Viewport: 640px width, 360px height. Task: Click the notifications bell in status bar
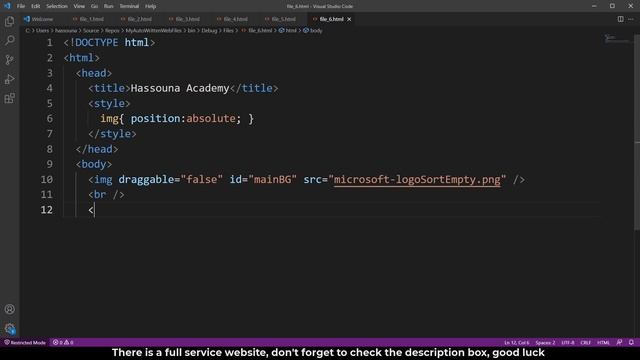(631, 342)
